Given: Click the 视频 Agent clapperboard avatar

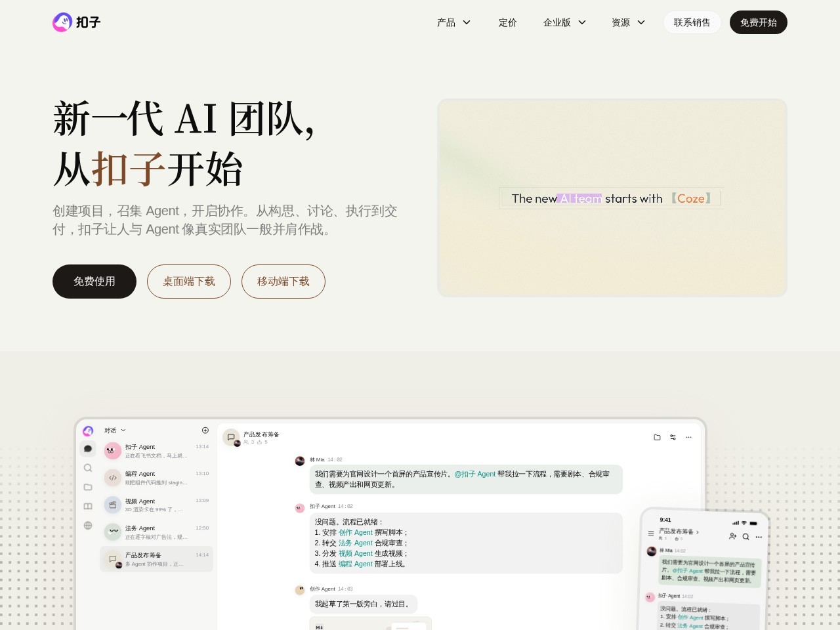Looking at the screenshot, I should click(x=112, y=505).
